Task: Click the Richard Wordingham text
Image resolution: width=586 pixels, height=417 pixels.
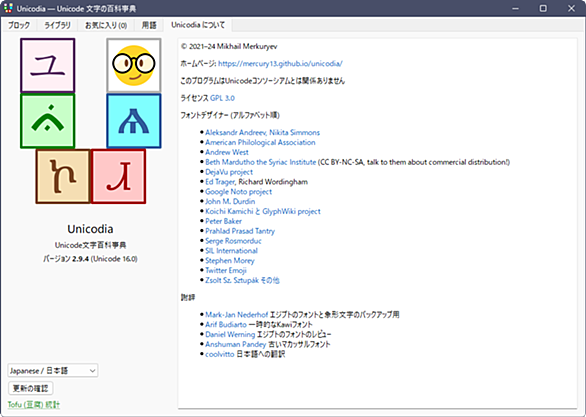Action: point(273,182)
